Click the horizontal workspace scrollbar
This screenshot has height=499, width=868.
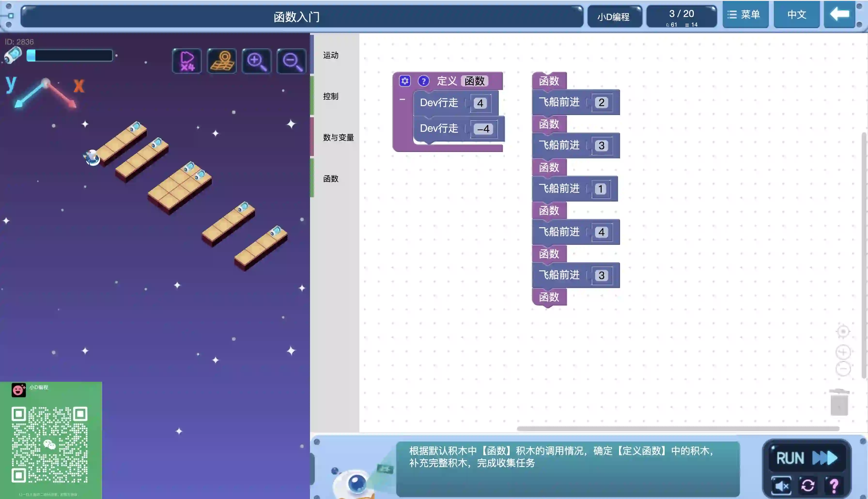678,429
